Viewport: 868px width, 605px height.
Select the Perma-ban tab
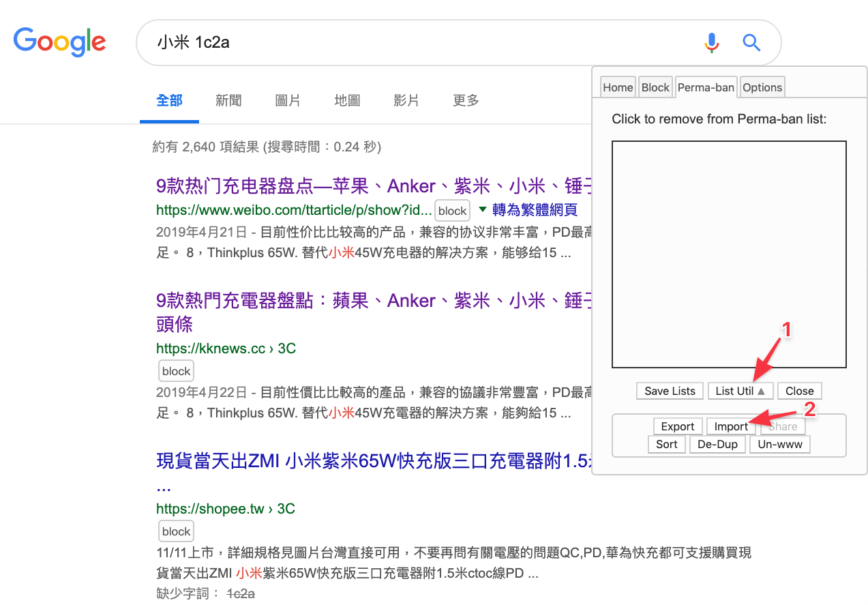pos(706,87)
